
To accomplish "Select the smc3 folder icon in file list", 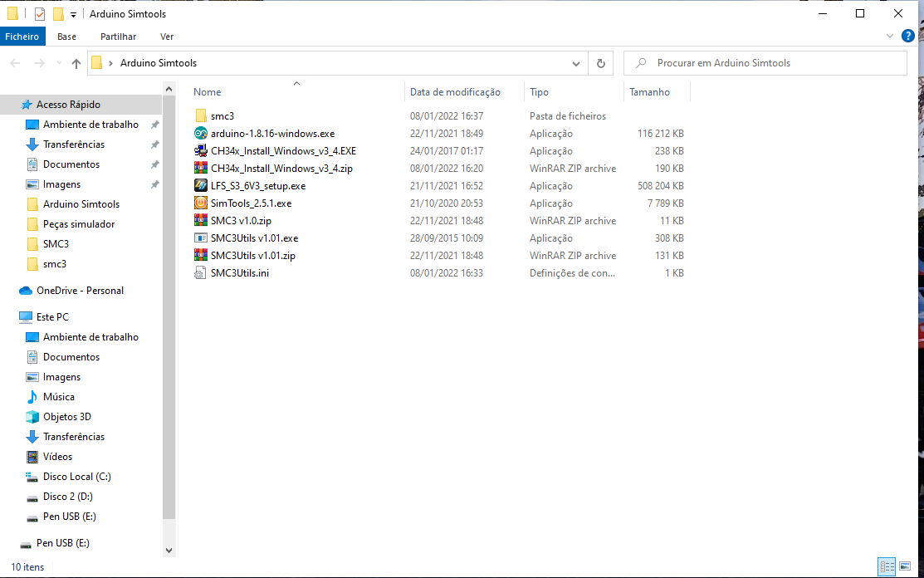I will (201, 116).
